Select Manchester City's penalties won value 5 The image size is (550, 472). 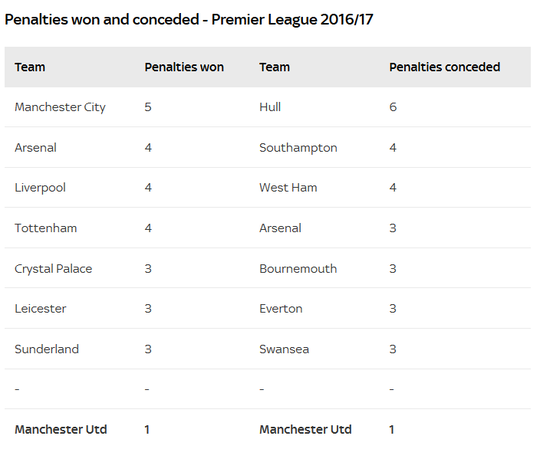pyautogui.click(x=148, y=107)
